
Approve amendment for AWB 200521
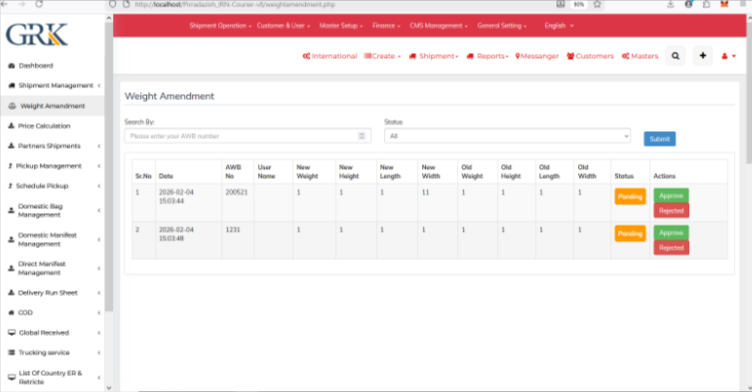[671, 196]
